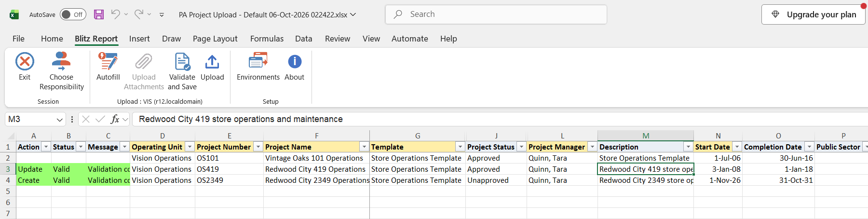Screen dimensions: 868x219
Task: Select the OS101 project number cell
Action: 229,158
